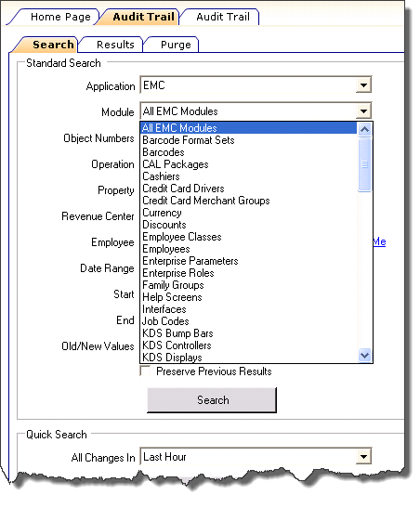Click list scrollbar down arrow

[364, 355]
